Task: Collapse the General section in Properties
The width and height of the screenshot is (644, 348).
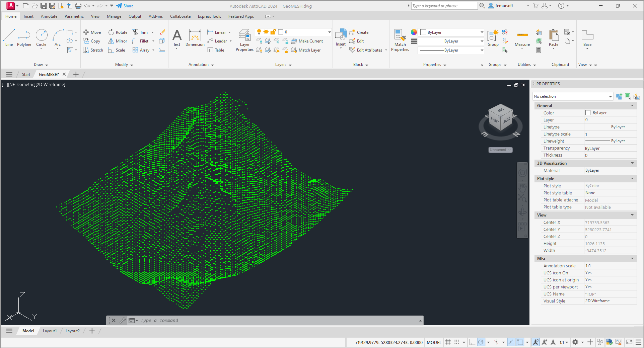Action: coord(632,106)
